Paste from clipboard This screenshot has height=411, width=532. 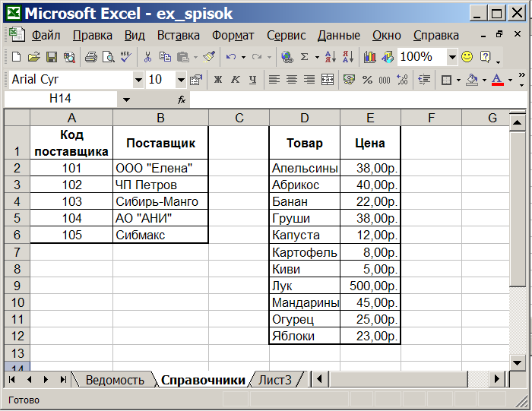(183, 57)
